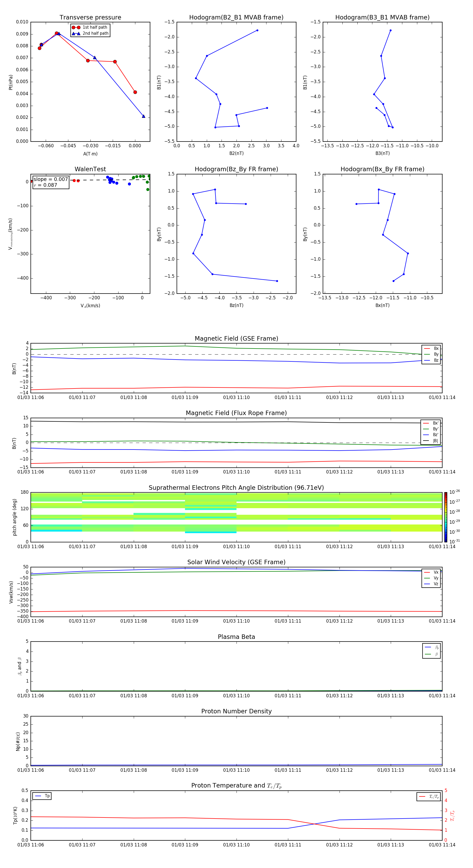Click the Bx(nT) axis label
This screenshot has width=473, height=868.
[x=382, y=305]
